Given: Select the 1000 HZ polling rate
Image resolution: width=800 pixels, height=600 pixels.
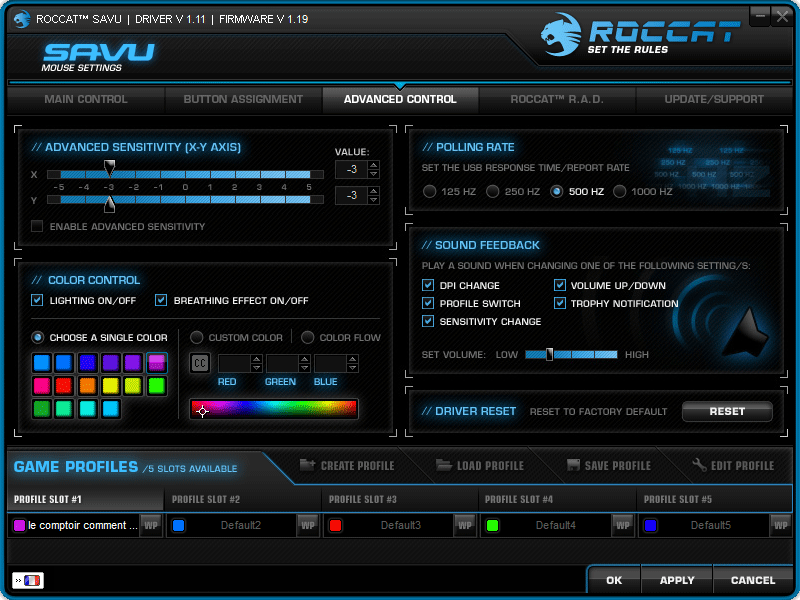Looking at the screenshot, I should pos(618,192).
